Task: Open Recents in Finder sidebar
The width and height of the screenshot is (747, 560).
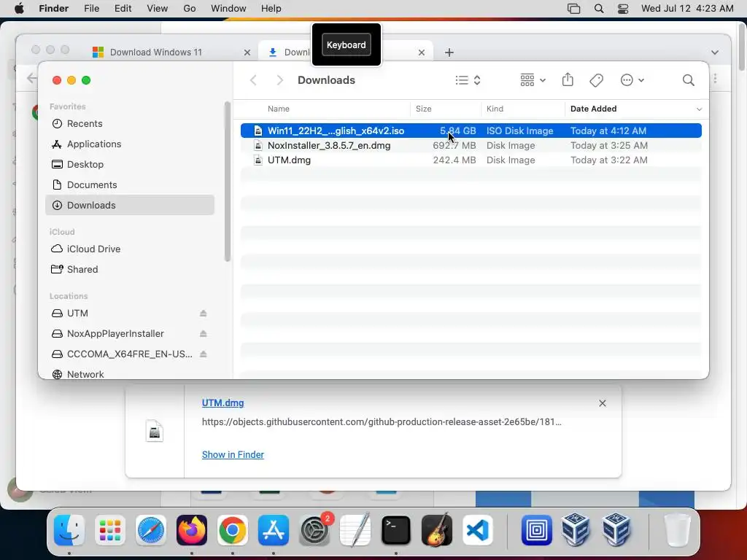Action: coord(130,123)
